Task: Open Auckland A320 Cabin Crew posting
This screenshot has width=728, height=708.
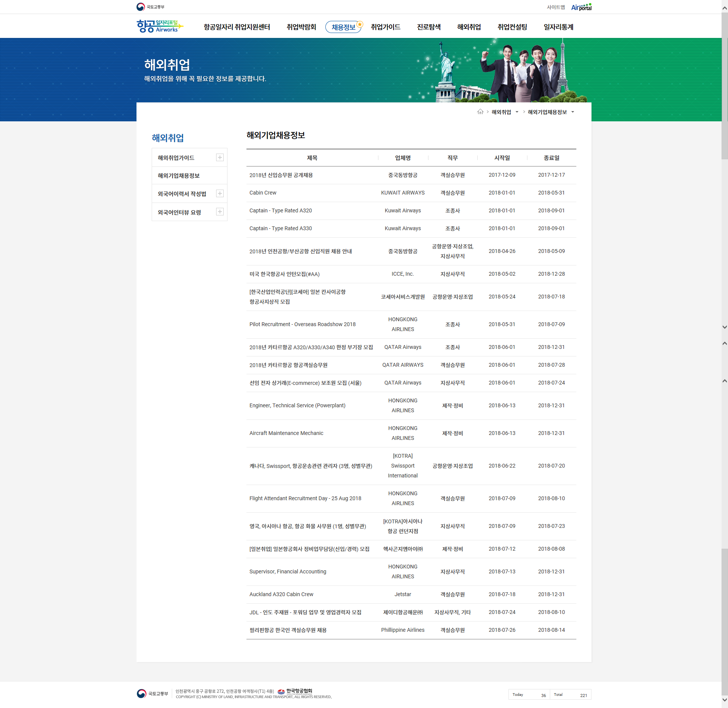Action: [281, 594]
